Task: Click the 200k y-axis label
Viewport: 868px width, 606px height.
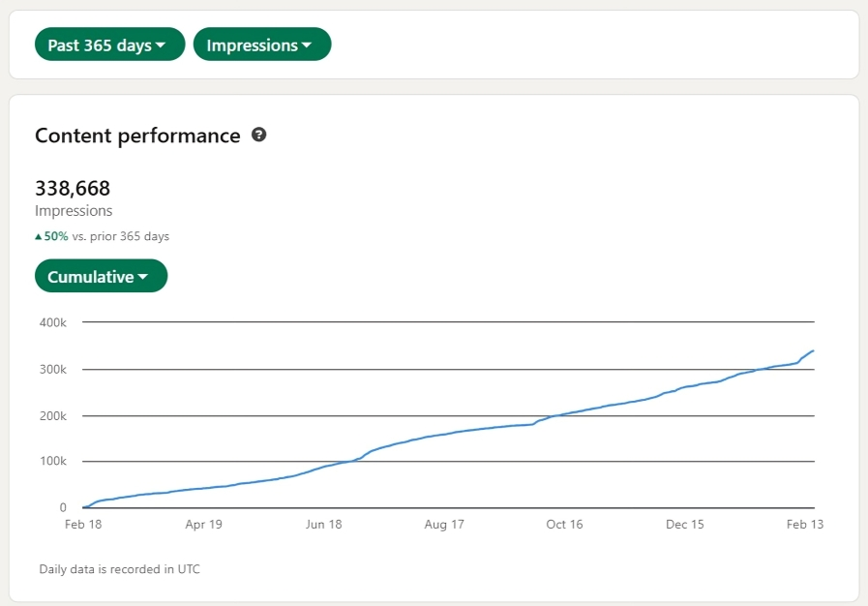Action: tap(51, 416)
